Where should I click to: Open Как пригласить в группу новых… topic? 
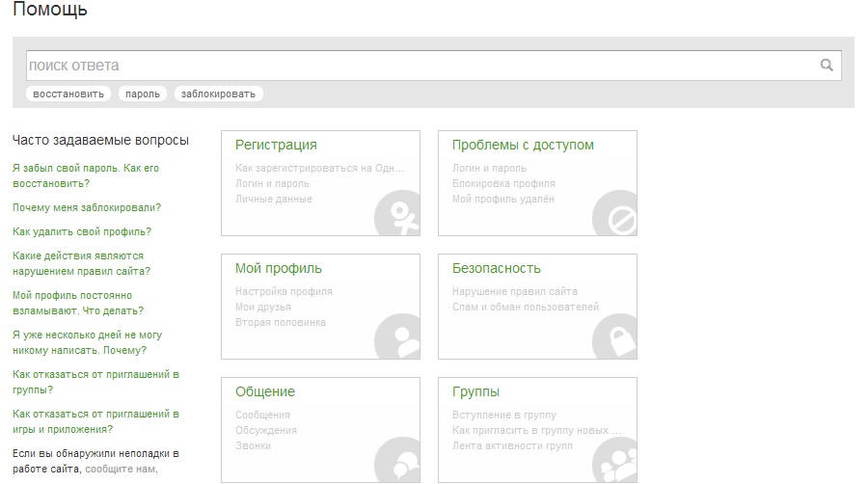(x=537, y=430)
